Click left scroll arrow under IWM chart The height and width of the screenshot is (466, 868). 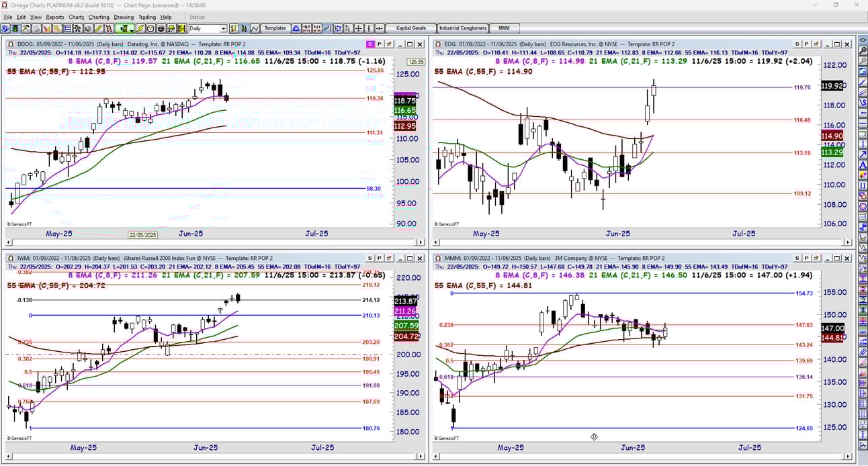tap(9, 457)
